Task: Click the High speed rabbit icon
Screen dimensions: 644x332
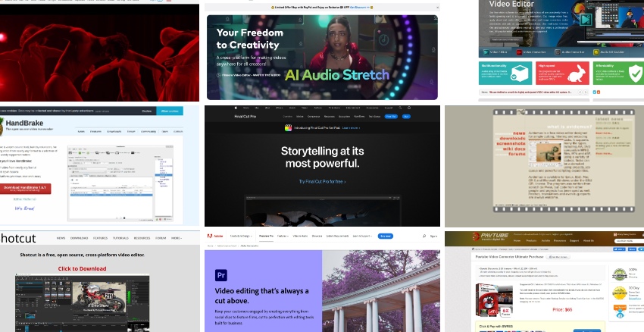Action: coord(577,74)
